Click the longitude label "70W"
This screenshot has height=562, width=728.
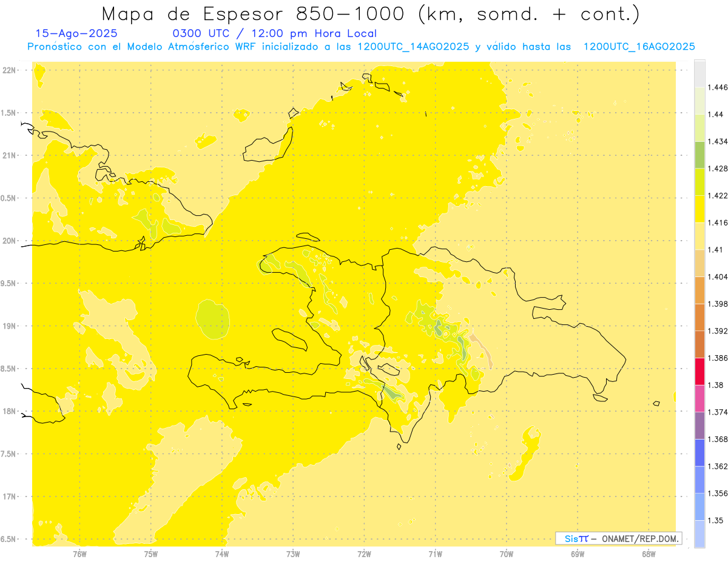click(x=507, y=554)
